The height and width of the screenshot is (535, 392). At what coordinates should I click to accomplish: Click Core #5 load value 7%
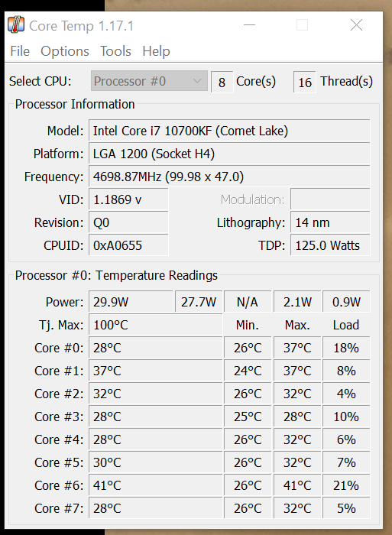click(x=346, y=462)
